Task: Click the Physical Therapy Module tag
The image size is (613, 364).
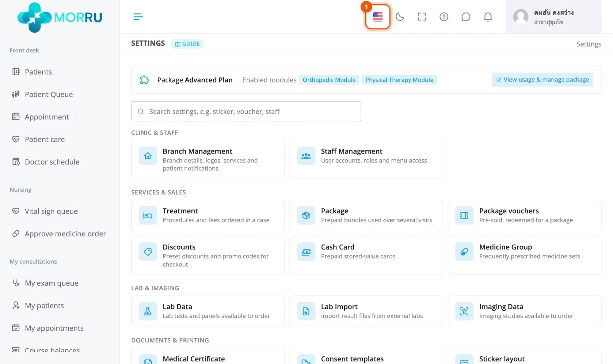Action: [399, 80]
